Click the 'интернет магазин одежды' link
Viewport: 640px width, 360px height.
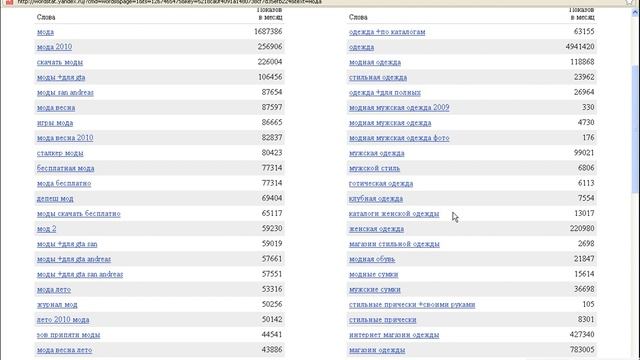tap(394, 335)
